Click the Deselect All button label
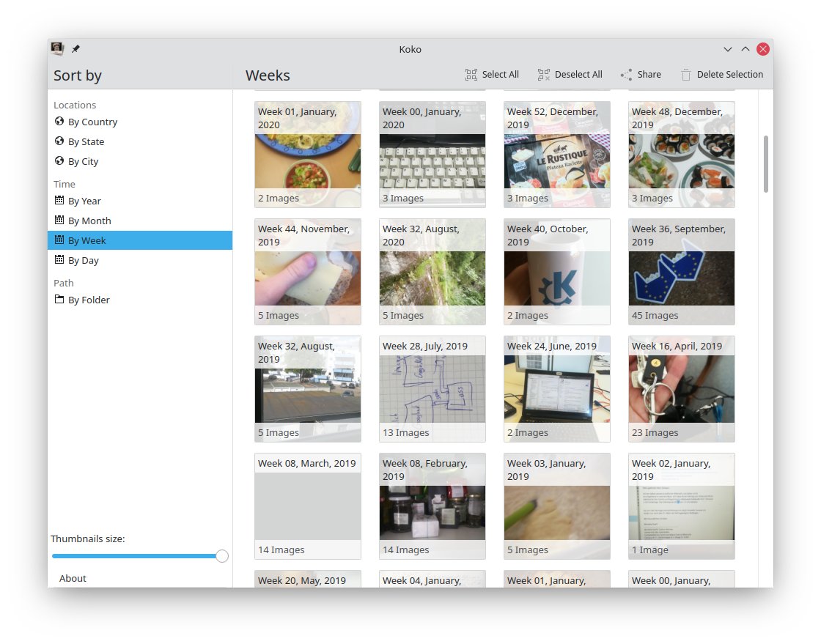821x644 pixels. (x=578, y=74)
